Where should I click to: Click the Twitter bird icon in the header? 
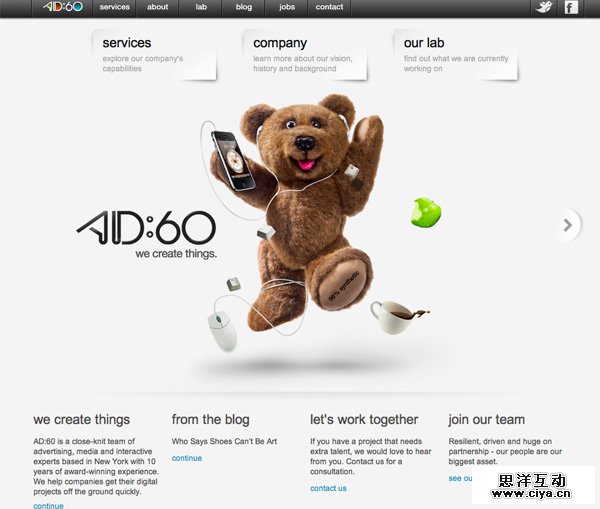(x=544, y=7)
